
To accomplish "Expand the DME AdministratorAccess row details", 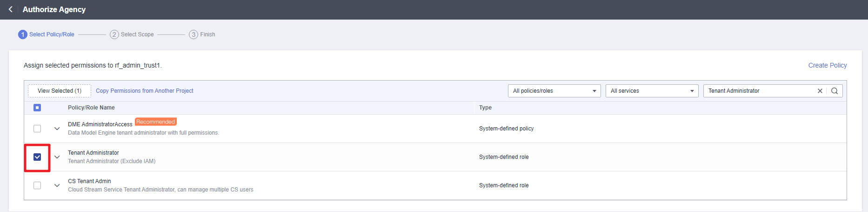I will click(x=57, y=129).
